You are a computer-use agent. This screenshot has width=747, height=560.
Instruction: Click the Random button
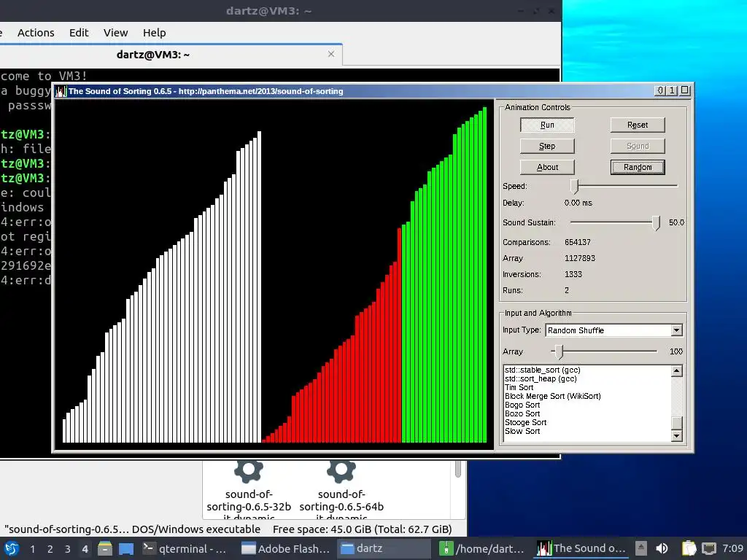637,167
